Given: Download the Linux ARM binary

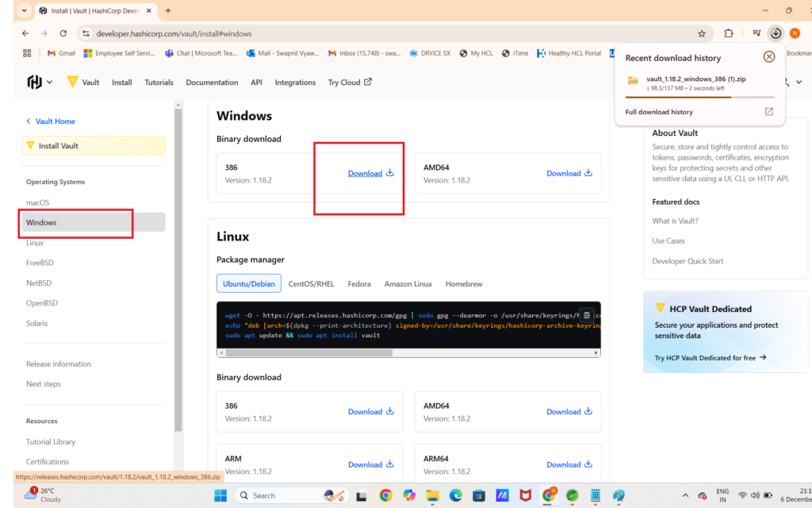Looking at the screenshot, I should click(371, 464).
